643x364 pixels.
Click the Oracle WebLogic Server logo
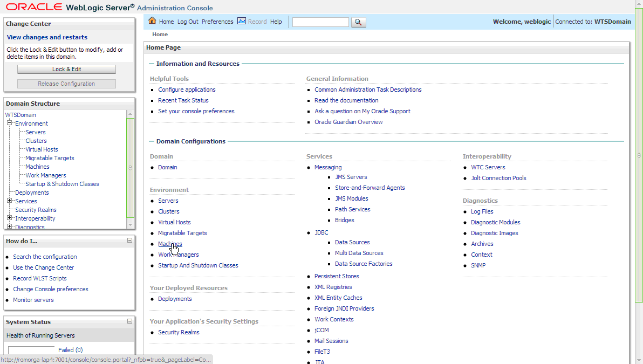pos(33,6)
